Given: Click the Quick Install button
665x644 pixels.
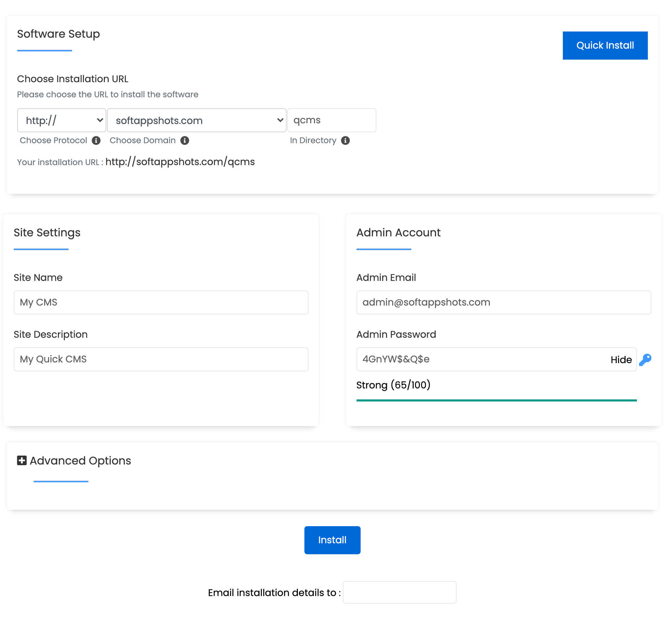Looking at the screenshot, I should (605, 45).
